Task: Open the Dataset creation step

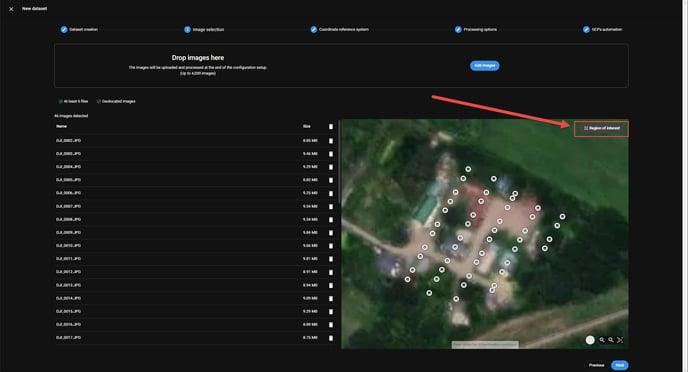Action: tap(79, 29)
